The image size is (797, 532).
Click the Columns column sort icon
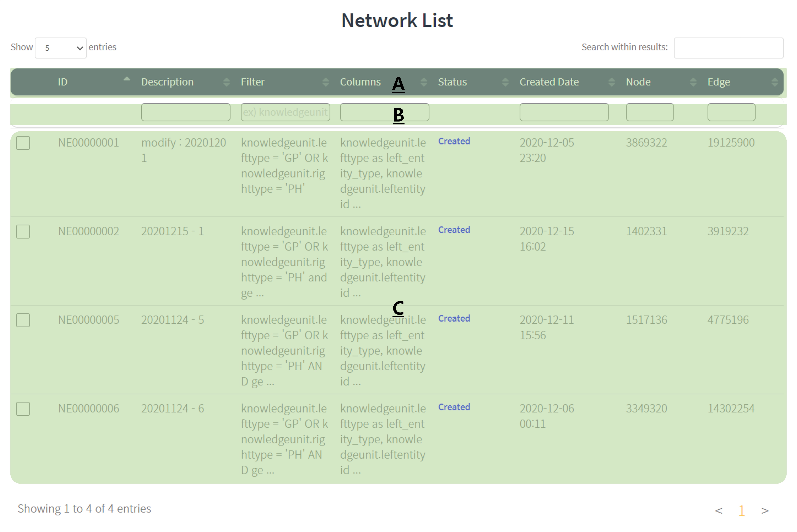424,82
